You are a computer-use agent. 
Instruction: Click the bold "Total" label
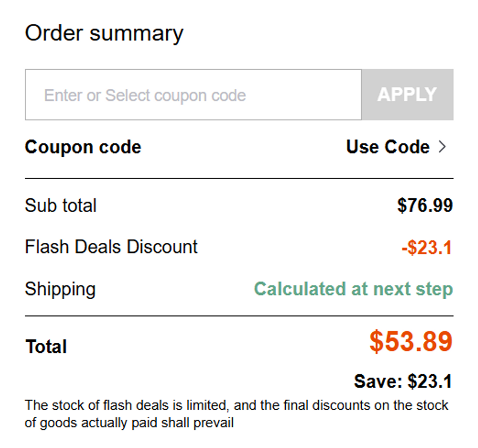46,346
